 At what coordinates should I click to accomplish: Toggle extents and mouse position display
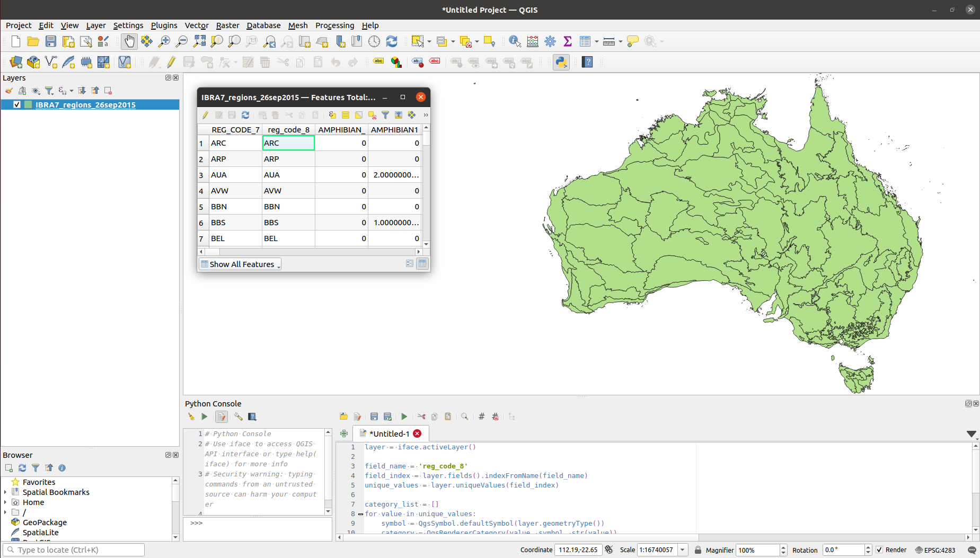(x=609, y=550)
